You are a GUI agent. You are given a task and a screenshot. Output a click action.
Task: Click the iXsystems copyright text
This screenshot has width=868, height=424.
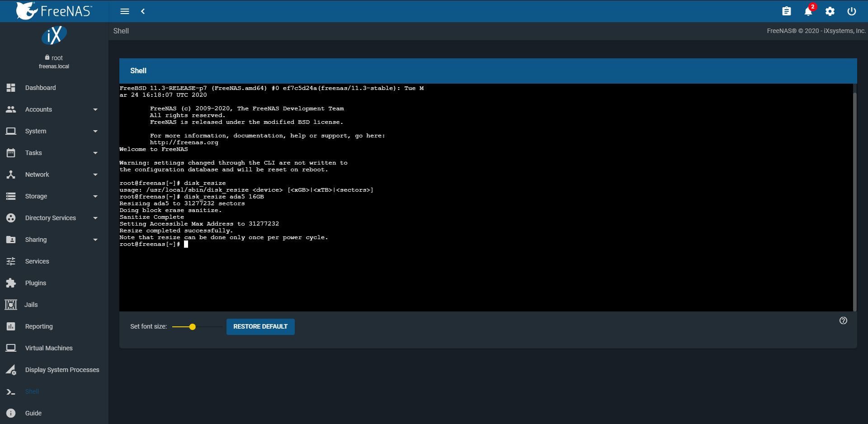click(x=816, y=31)
